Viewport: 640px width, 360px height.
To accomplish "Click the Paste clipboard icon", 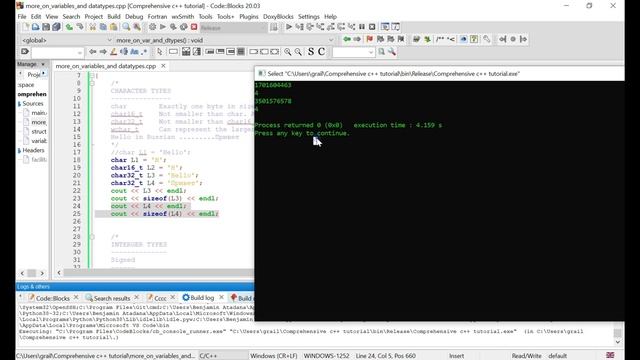I will [113, 27].
